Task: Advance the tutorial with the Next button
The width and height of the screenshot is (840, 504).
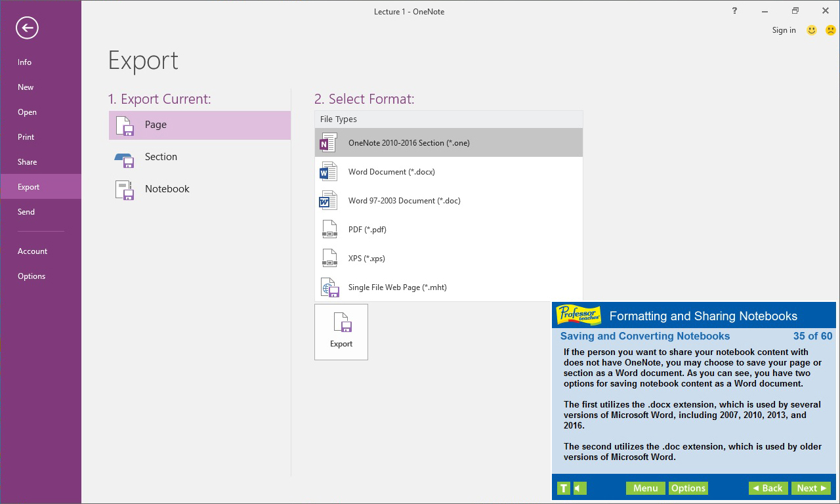Action: pos(811,488)
